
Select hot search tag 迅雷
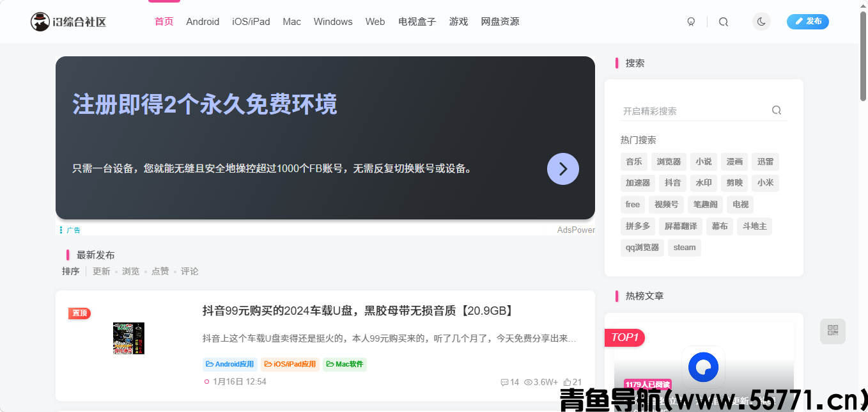pyautogui.click(x=766, y=162)
